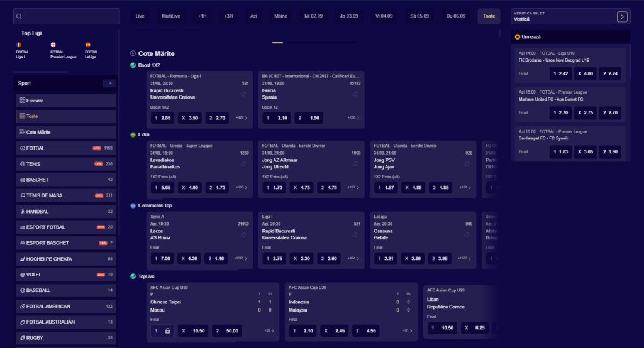
Task: Open the Favorite sidebar item
Action: 65,101
